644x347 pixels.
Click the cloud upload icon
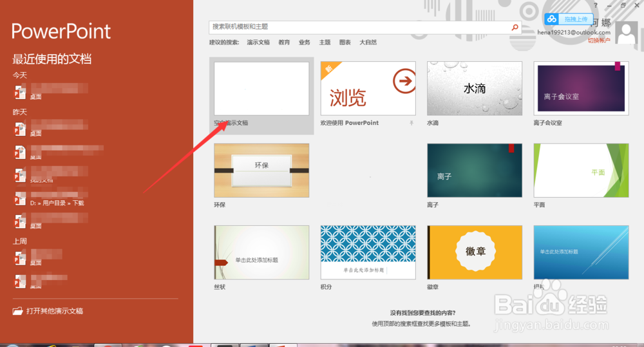tap(552, 19)
